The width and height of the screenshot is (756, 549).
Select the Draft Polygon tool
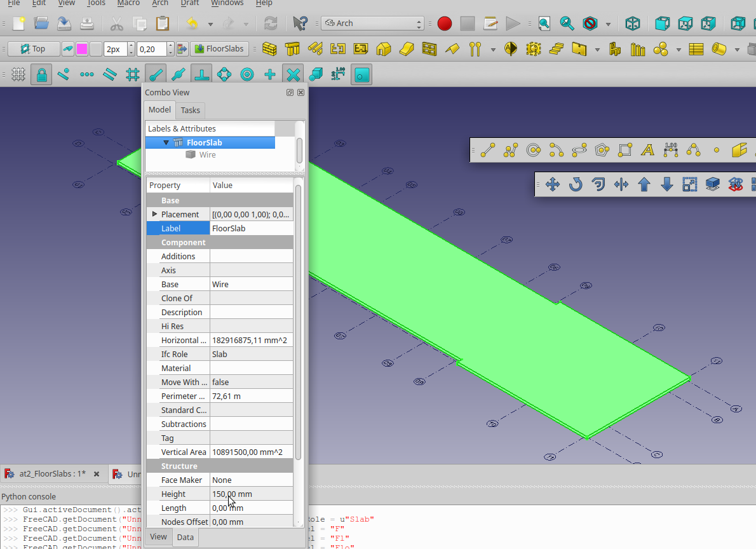click(602, 150)
